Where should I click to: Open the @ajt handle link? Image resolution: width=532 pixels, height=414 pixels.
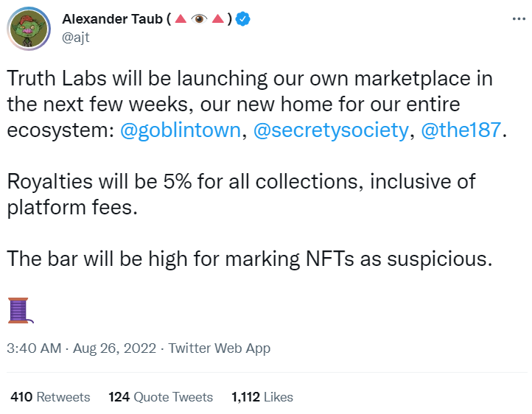pyautogui.click(x=77, y=38)
